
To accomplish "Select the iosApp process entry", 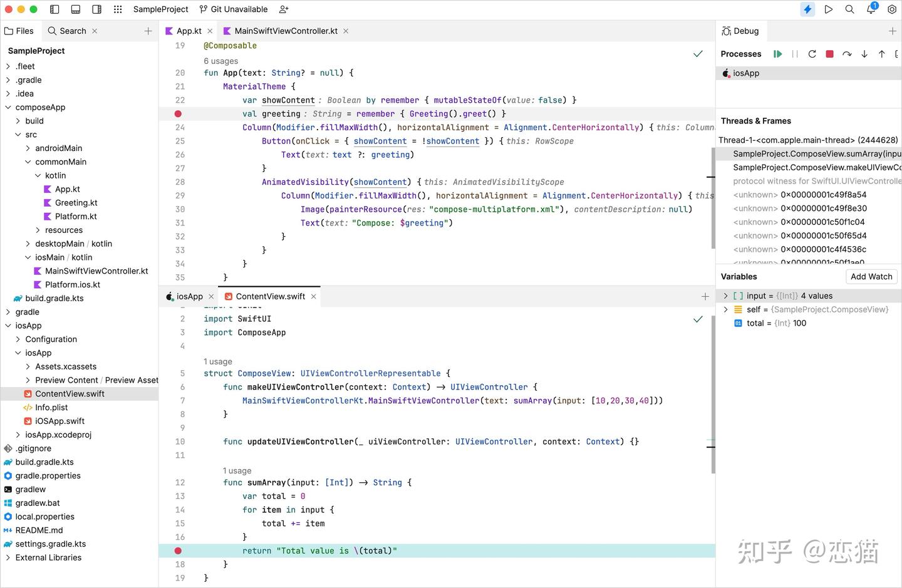I will 745,73.
